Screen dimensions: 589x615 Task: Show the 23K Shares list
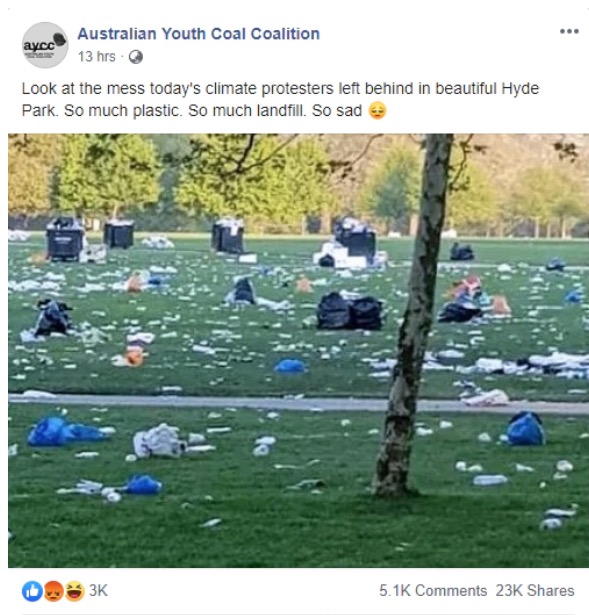pos(535,591)
